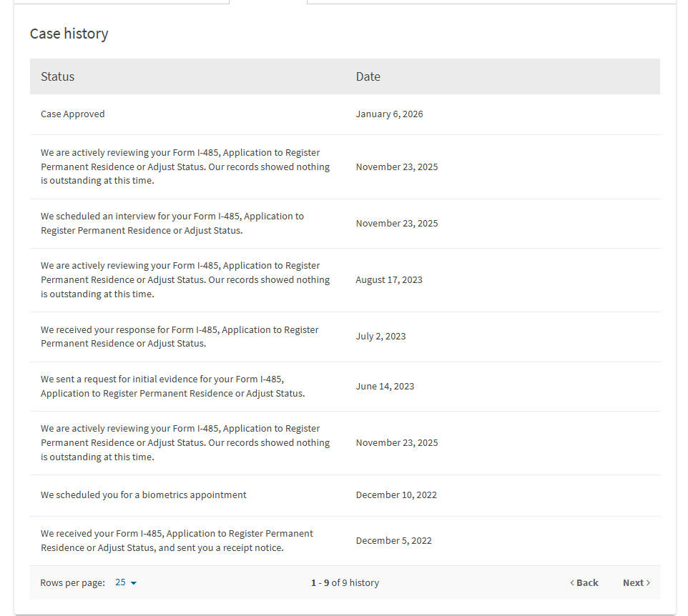Select the Case Approved status row
Viewport: 688px width, 616px height.
(345, 114)
